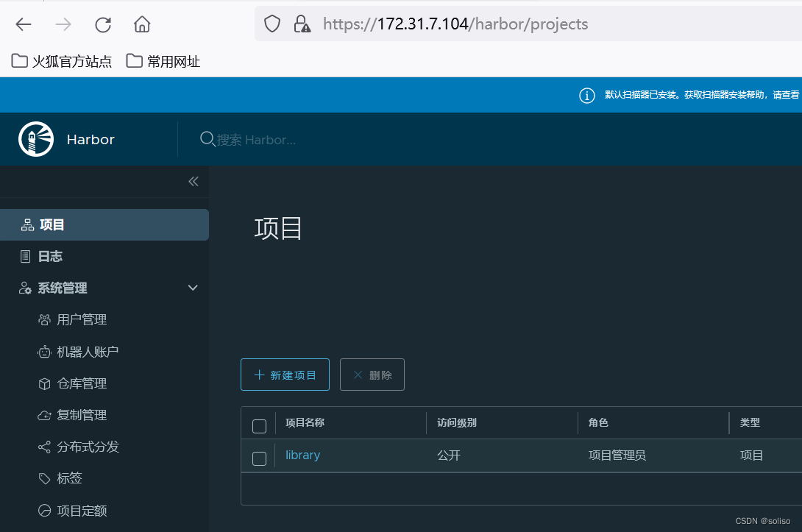Viewport: 802px width, 532px height.
Task: Select the 复制管理 replication icon
Action: (x=46, y=414)
